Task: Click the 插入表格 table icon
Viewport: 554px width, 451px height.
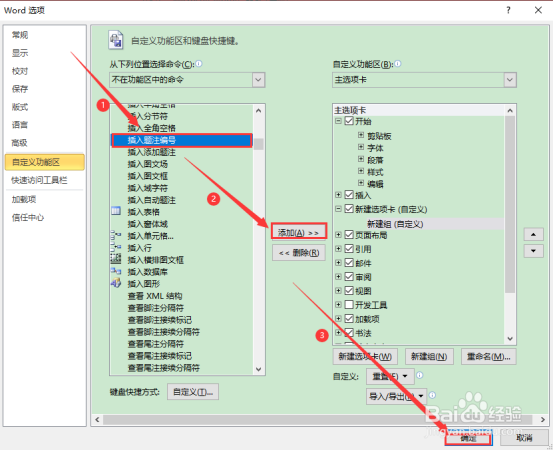Action: pyautogui.click(x=116, y=211)
